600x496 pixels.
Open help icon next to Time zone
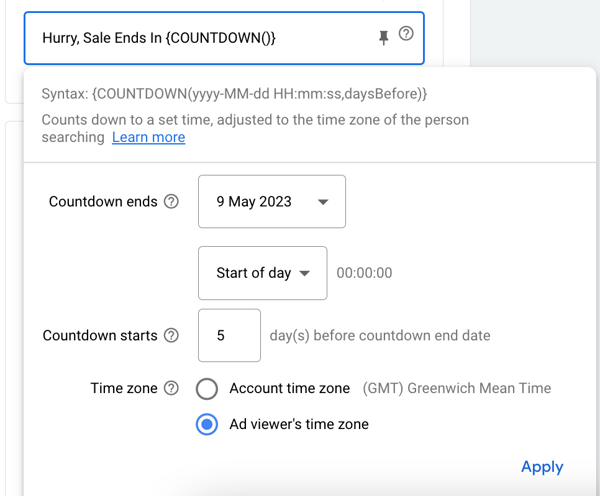point(171,388)
